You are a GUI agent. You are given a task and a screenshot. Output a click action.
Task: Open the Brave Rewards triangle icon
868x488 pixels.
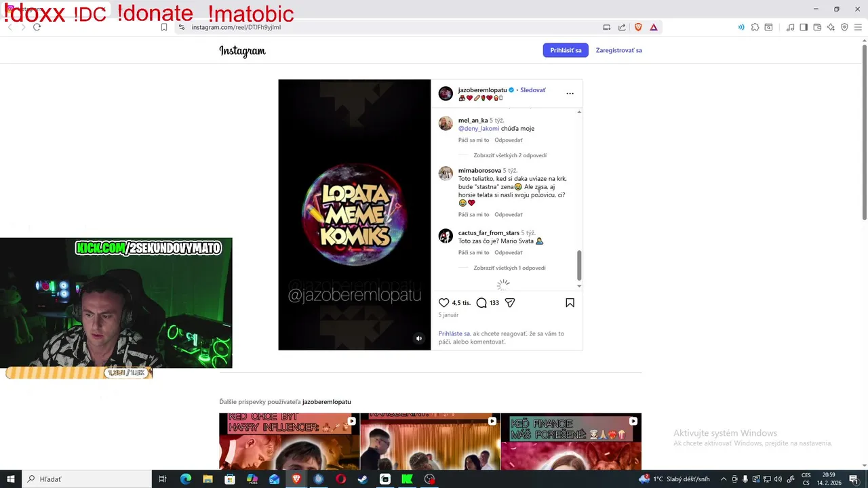[x=654, y=27]
